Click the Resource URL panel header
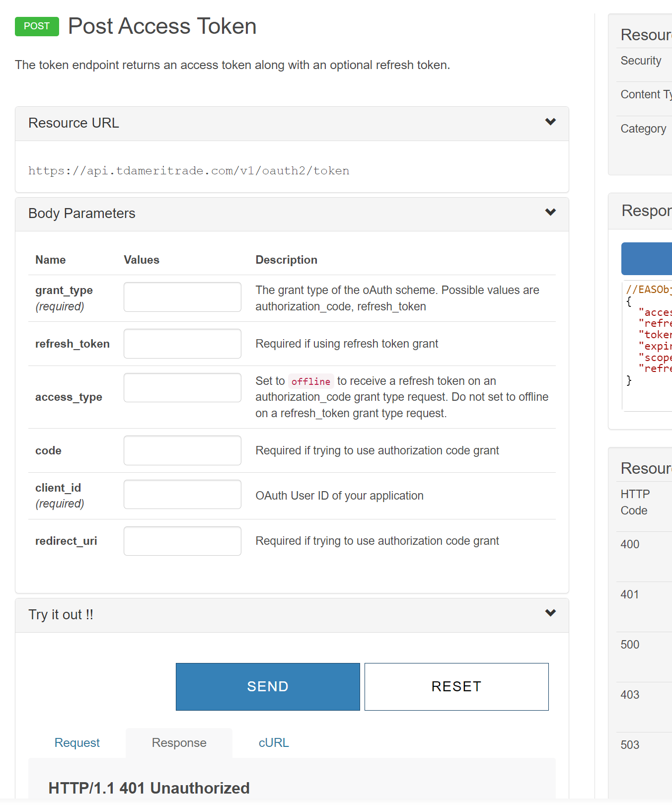The image size is (672, 805). pos(292,124)
